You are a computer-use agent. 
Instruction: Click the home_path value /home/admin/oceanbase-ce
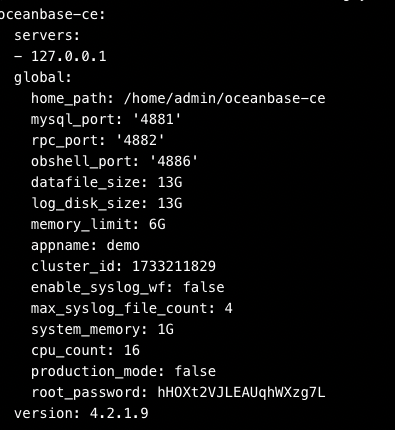[x=224, y=98]
